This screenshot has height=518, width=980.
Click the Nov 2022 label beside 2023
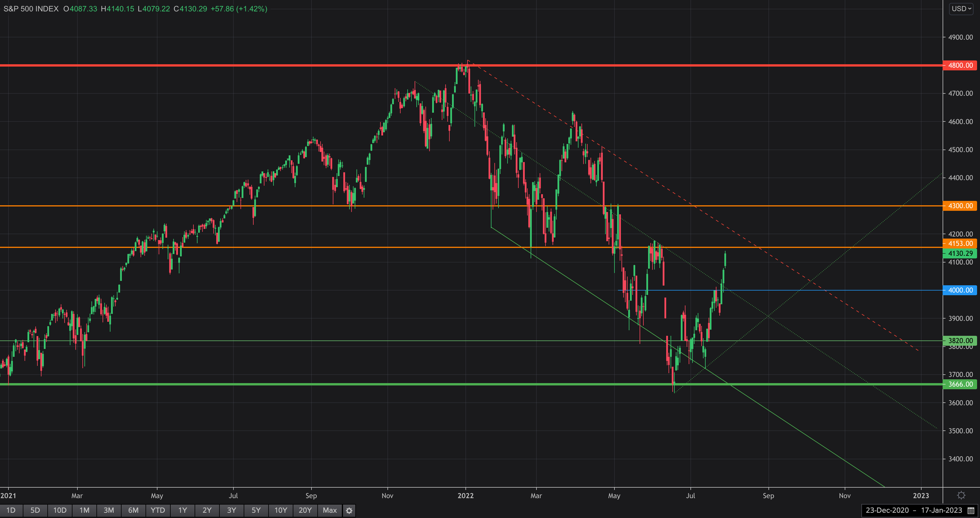pos(844,496)
